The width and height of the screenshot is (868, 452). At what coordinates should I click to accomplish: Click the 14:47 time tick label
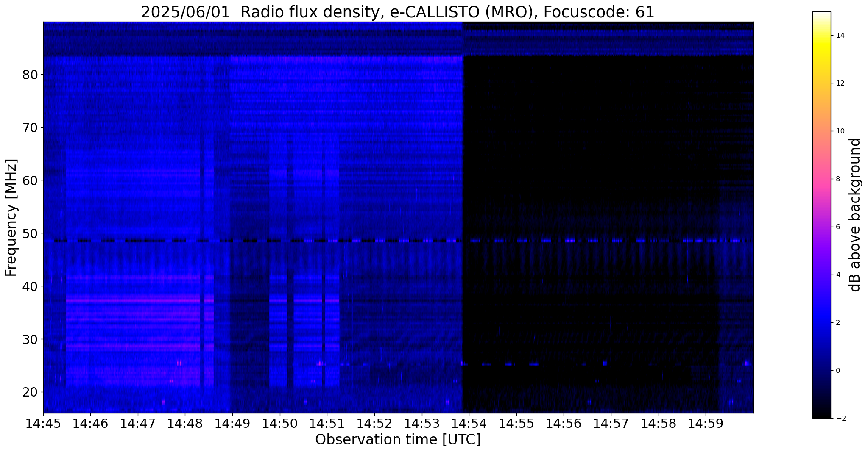point(138,424)
